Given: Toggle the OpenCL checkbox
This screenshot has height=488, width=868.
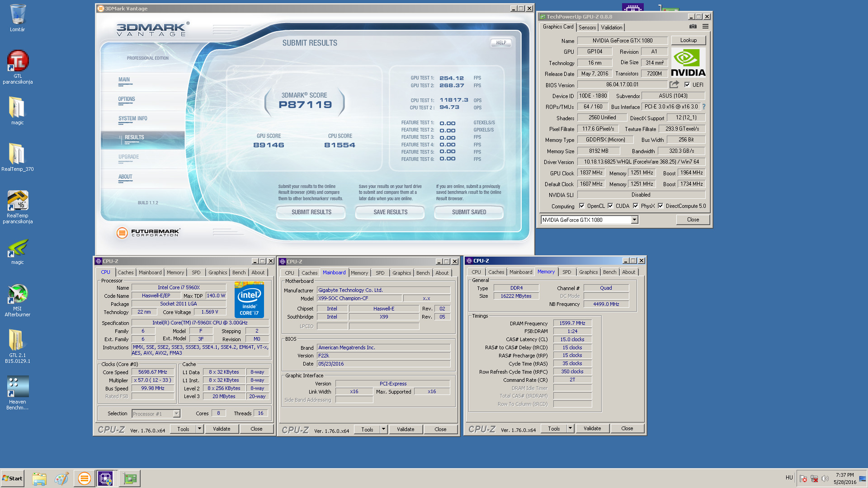Looking at the screenshot, I should (x=582, y=206).
